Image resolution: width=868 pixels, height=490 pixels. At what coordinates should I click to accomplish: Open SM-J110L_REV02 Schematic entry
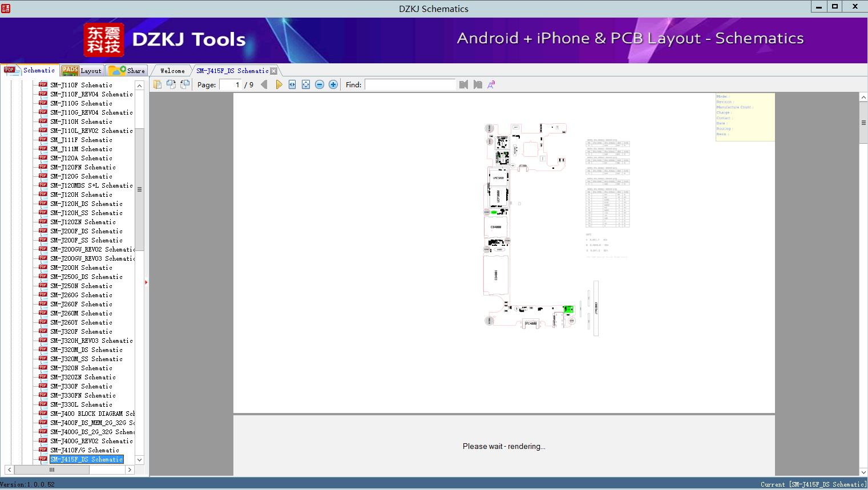(x=91, y=131)
